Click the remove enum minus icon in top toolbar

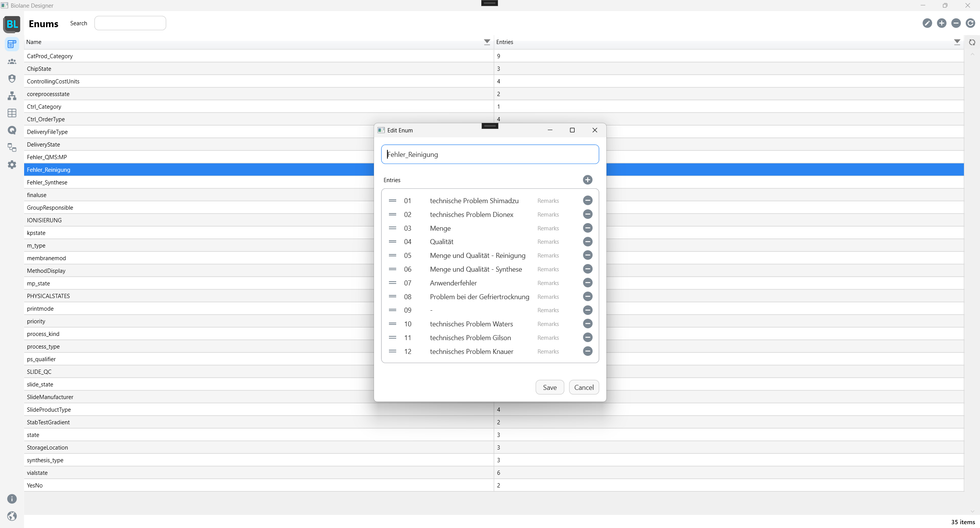click(x=956, y=23)
